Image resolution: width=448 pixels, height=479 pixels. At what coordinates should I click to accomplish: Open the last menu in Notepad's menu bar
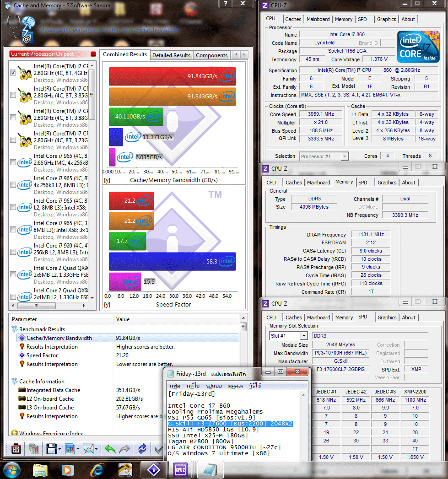[x=255, y=386]
